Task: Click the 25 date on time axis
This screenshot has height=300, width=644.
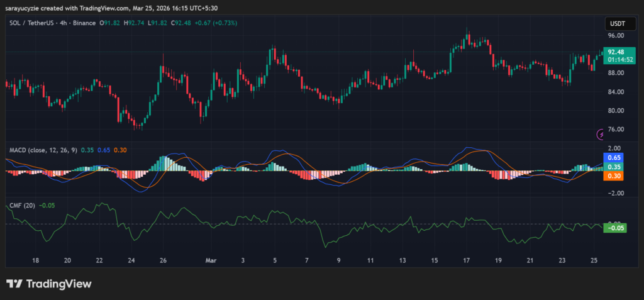Action: pyautogui.click(x=595, y=260)
